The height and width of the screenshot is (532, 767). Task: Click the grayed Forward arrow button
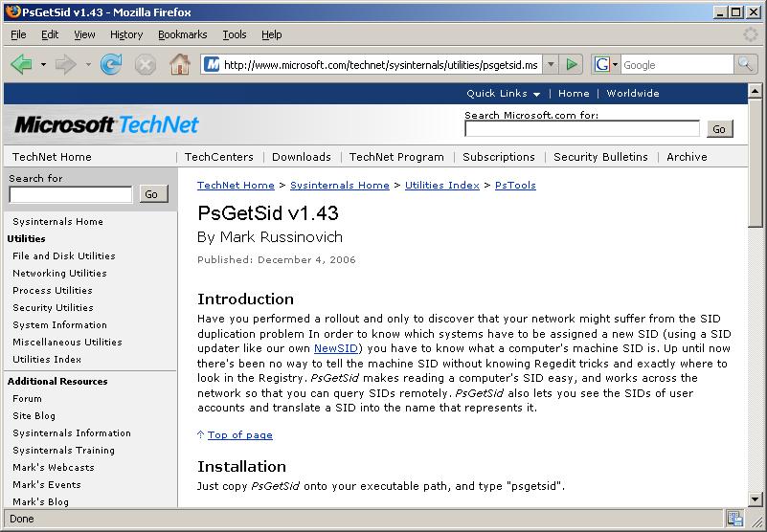pos(65,64)
